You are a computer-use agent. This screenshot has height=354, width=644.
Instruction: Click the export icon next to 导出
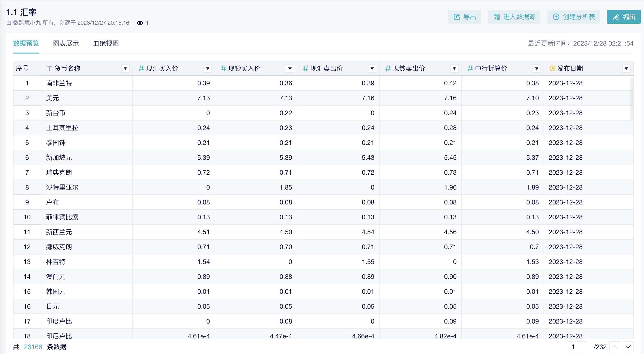pyautogui.click(x=457, y=17)
